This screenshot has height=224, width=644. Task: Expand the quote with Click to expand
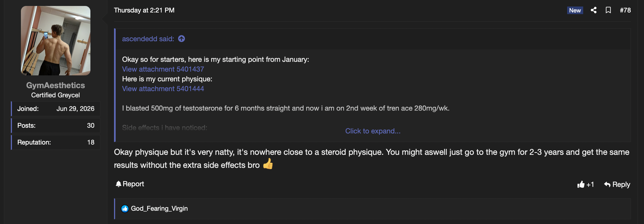(x=373, y=131)
